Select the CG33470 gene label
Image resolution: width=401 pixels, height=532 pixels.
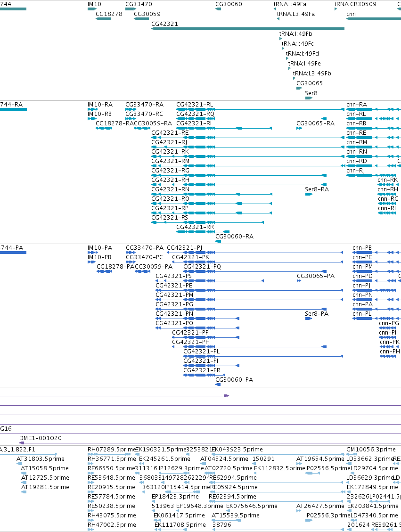[139, 4]
